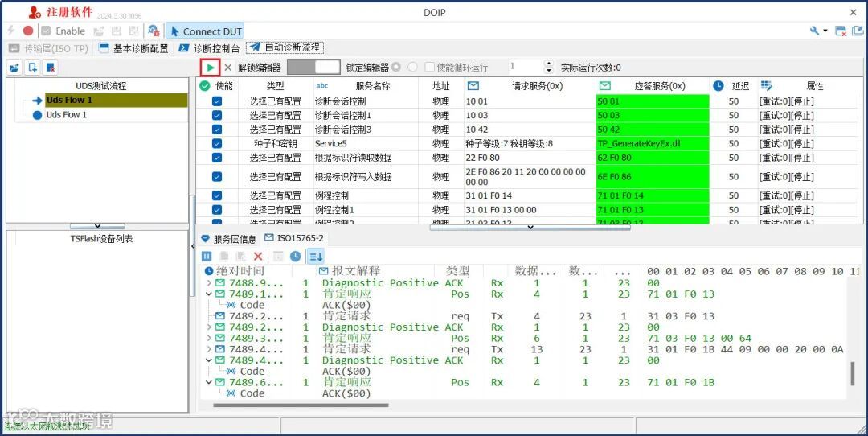Switch to the 基本诊断配置 tab
This screenshot has height=436, width=868.
click(133, 48)
